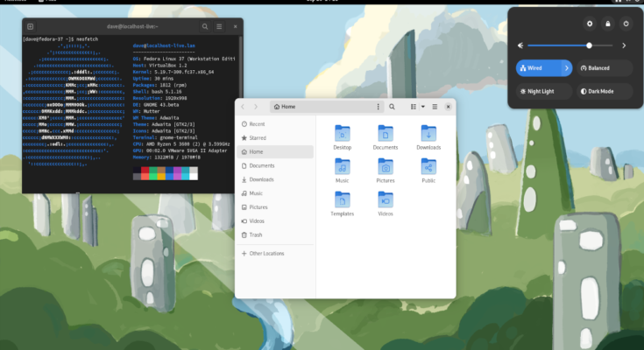Open the power off menu icon
644x350 pixels.
(626, 24)
